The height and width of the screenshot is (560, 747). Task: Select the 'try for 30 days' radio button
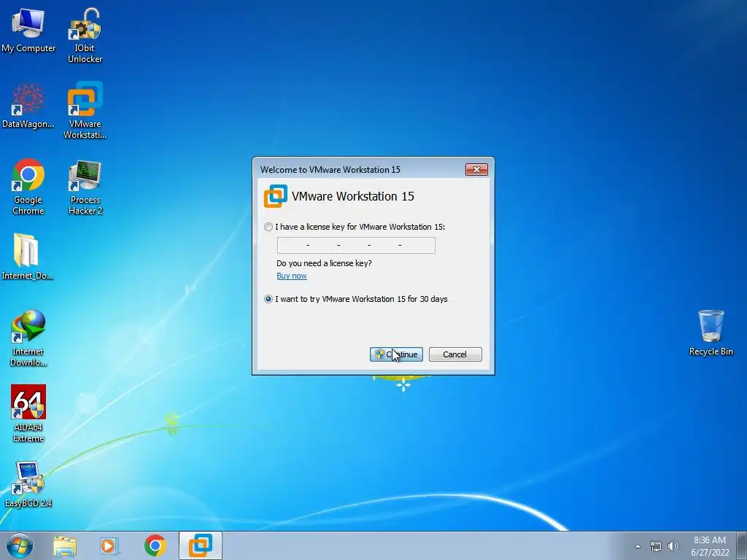click(268, 299)
